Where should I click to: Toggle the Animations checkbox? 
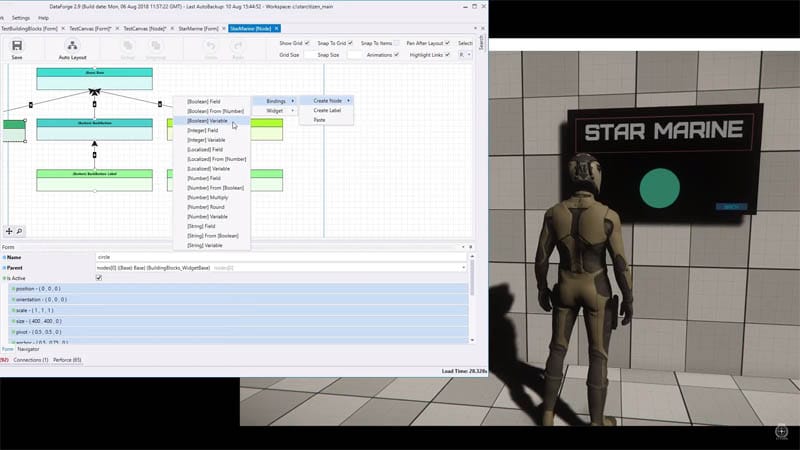point(396,55)
